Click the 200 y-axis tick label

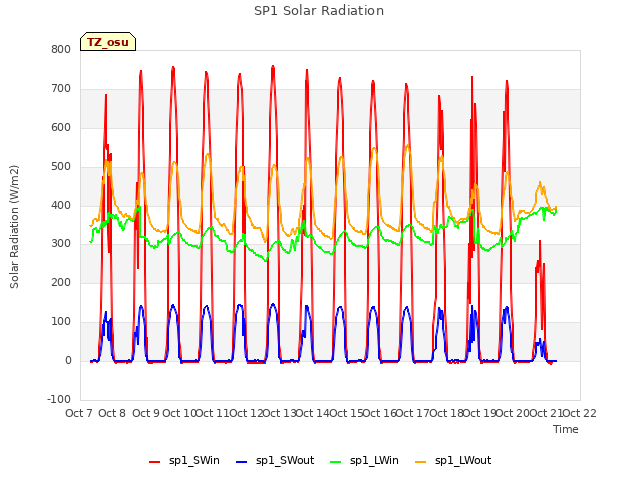(61, 282)
